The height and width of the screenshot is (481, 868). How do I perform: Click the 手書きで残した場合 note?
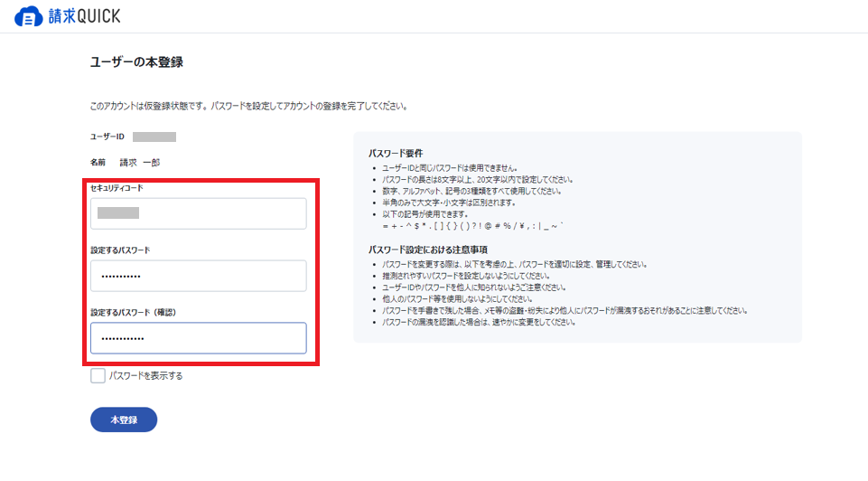[565, 311]
